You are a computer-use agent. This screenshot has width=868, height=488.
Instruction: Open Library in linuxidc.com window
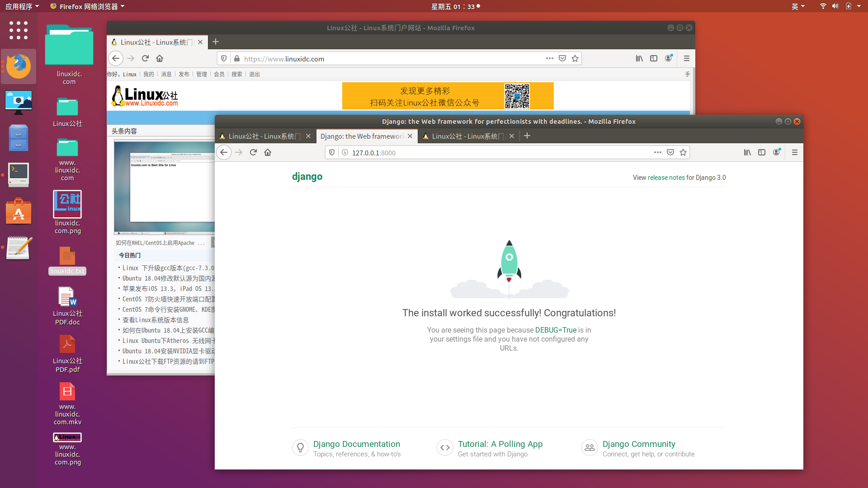click(x=639, y=59)
